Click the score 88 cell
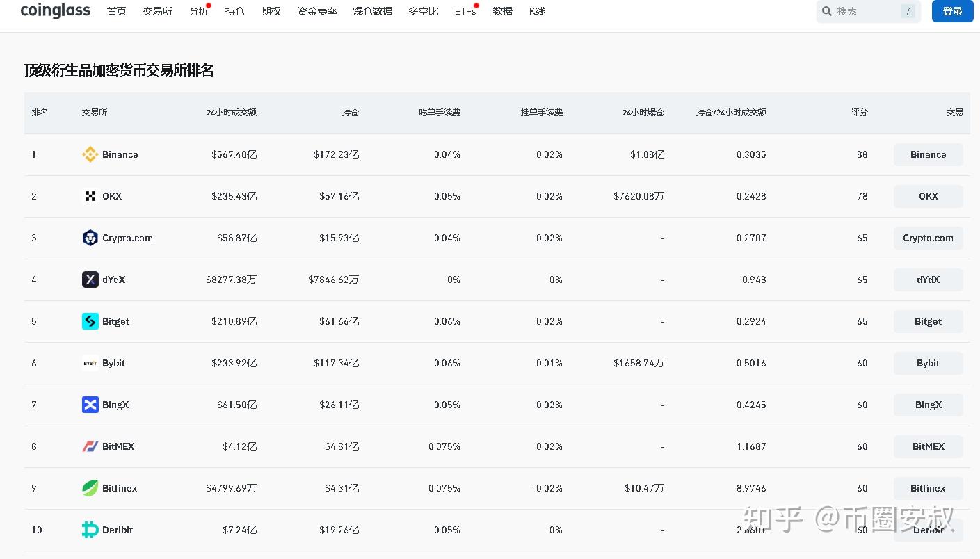This screenshot has width=980, height=559. click(862, 154)
